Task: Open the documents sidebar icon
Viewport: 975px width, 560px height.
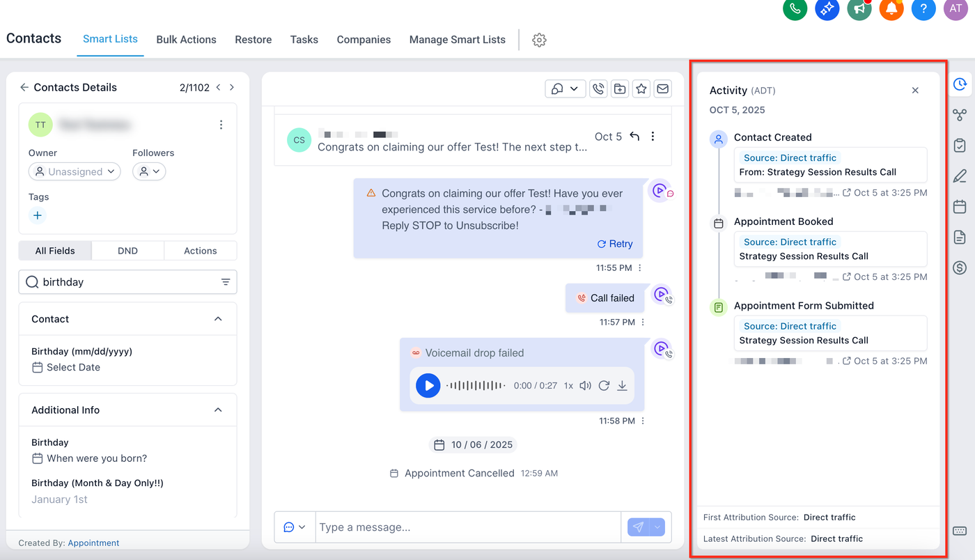Action: 960,237
